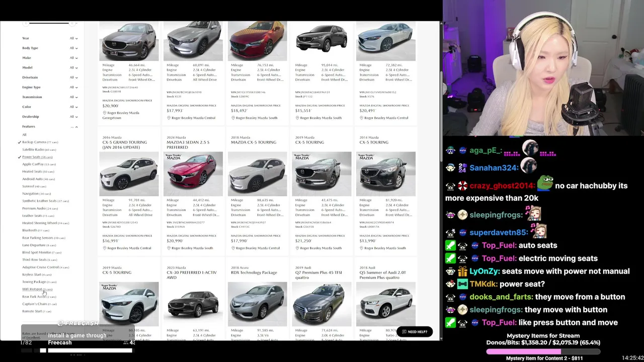
Task: Open the dark CX-30 Preferred photo
Action: point(193,304)
